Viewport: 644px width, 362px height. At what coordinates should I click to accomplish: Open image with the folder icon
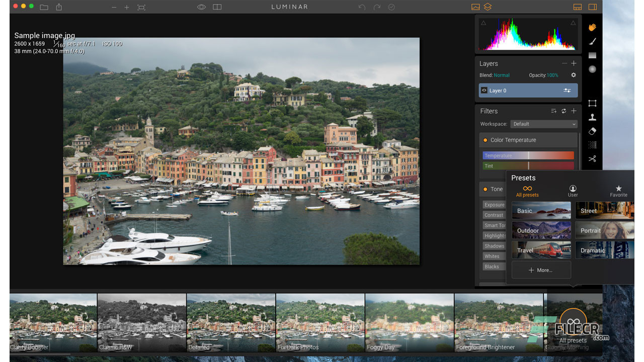pyautogui.click(x=44, y=7)
